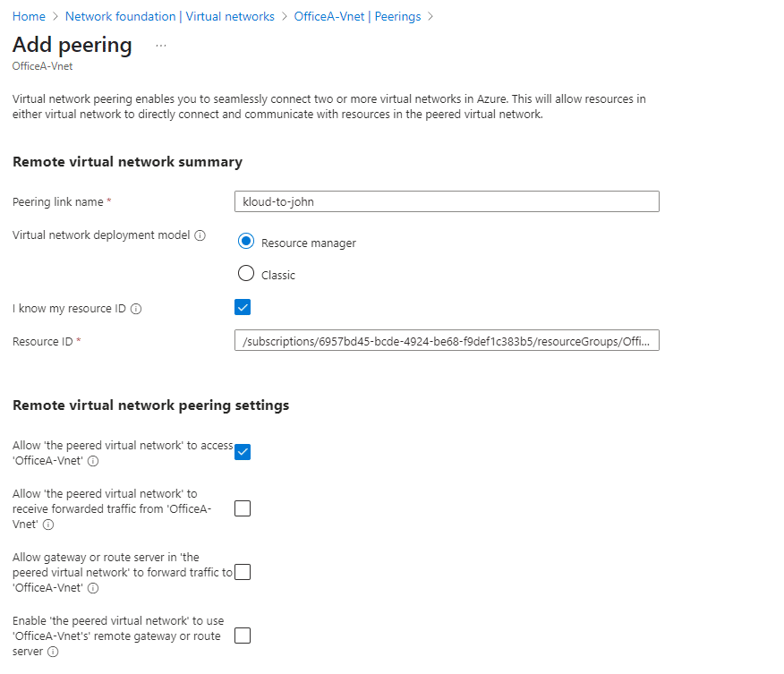Enable use of OfficeA-Vnet's remote gateway checkbox
784x674 pixels.
tap(243, 636)
